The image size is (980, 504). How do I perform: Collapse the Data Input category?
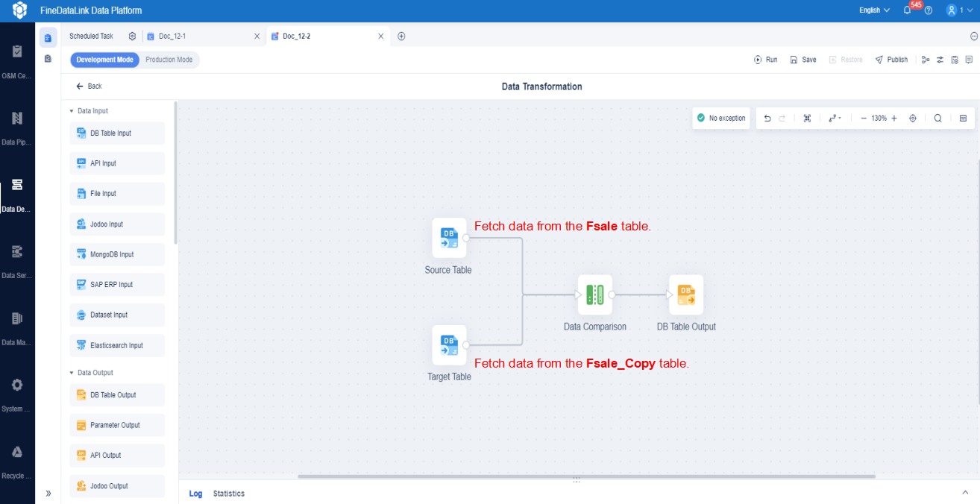point(72,111)
